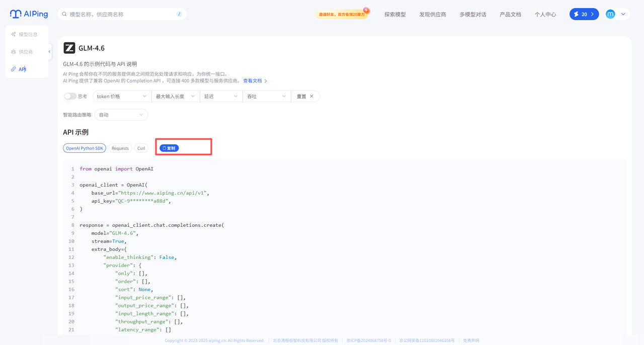
Task: Open 产品文档 in top navigation
Action: pyautogui.click(x=510, y=15)
